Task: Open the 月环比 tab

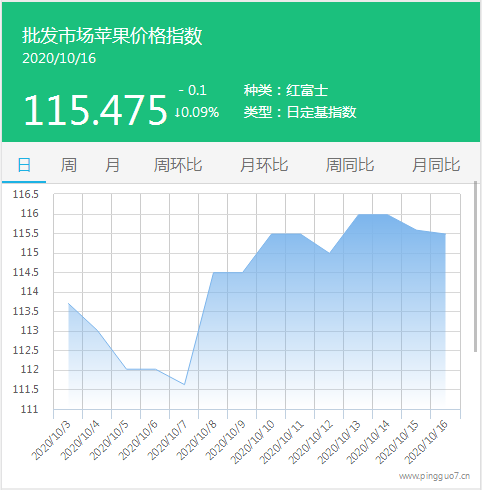Action: click(x=264, y=165)
